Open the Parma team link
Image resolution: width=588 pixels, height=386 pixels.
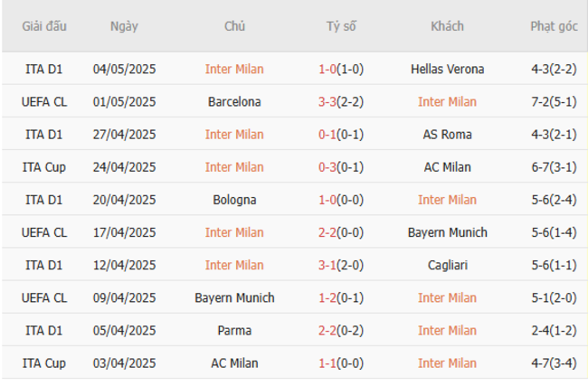click(234, 330)
